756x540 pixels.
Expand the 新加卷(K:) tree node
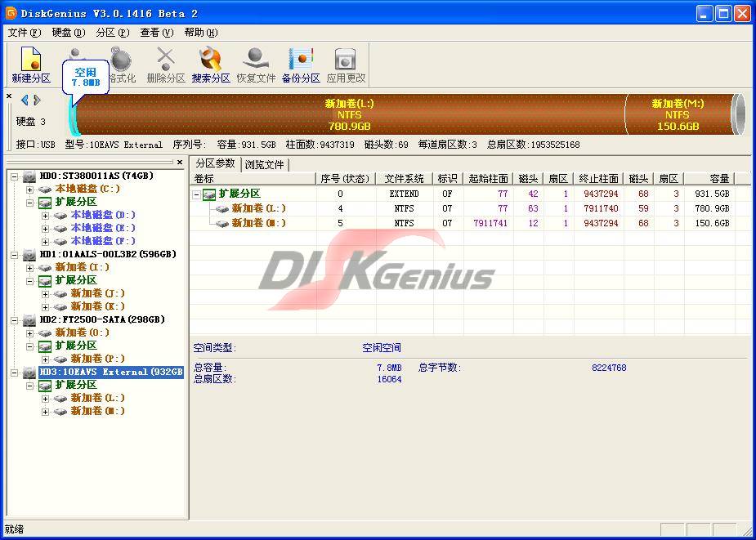45,307
